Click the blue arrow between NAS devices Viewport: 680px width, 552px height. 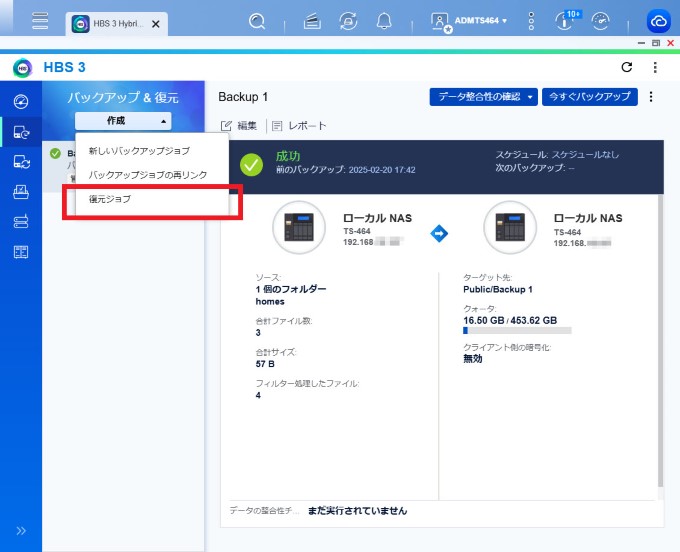coord(439,233)
